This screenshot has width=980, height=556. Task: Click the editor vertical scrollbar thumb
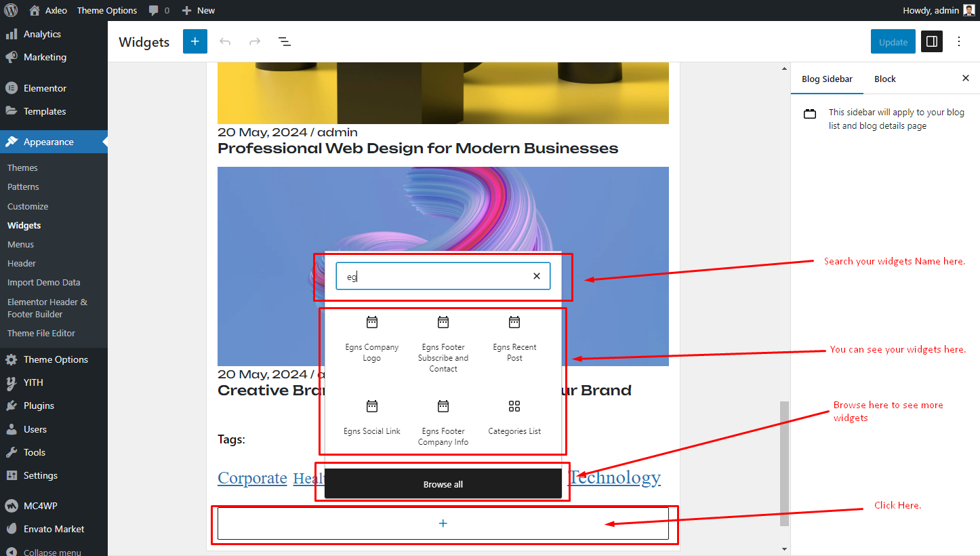point(784,463)
